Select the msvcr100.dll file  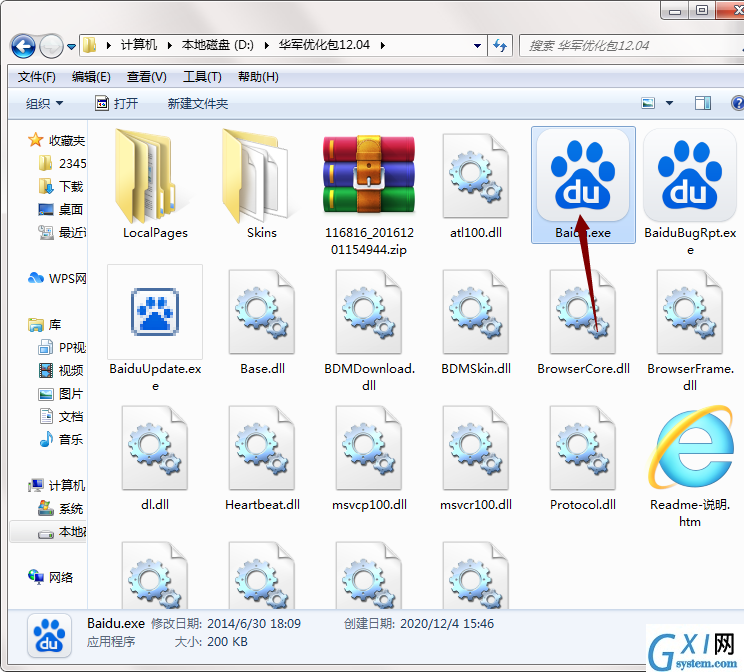tap(476, 457)
